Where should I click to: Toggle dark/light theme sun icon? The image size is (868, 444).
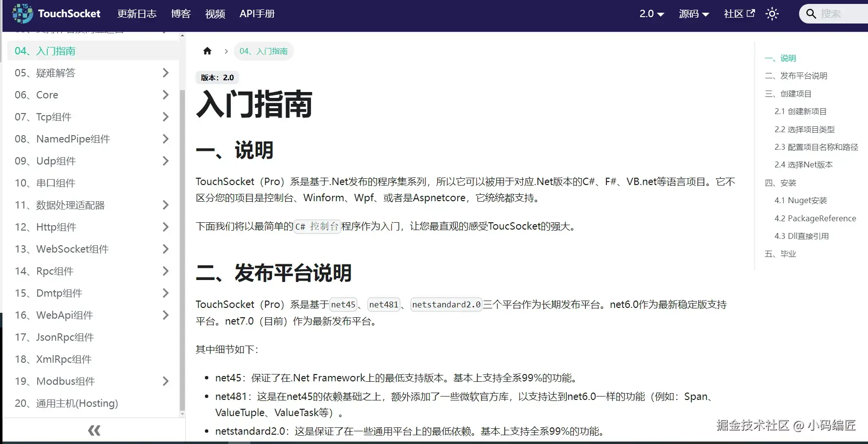pos(772,14)
